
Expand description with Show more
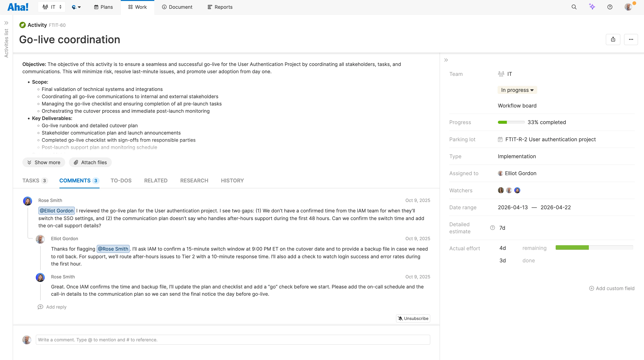coord(44,162)
